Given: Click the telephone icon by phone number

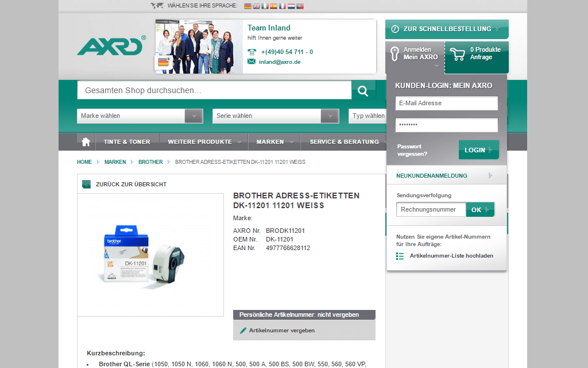Looking at the screenshot, I should pos(252,52).
